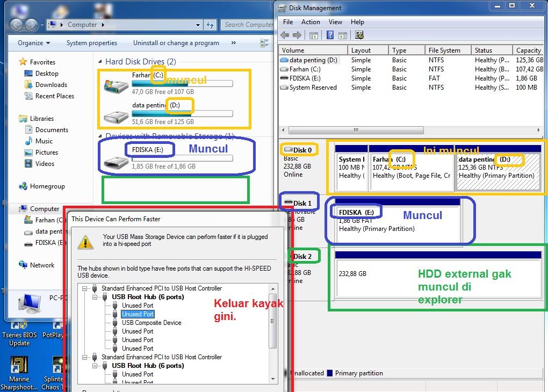
Task: Open the Organize dropdown menu
Action: 34,42
